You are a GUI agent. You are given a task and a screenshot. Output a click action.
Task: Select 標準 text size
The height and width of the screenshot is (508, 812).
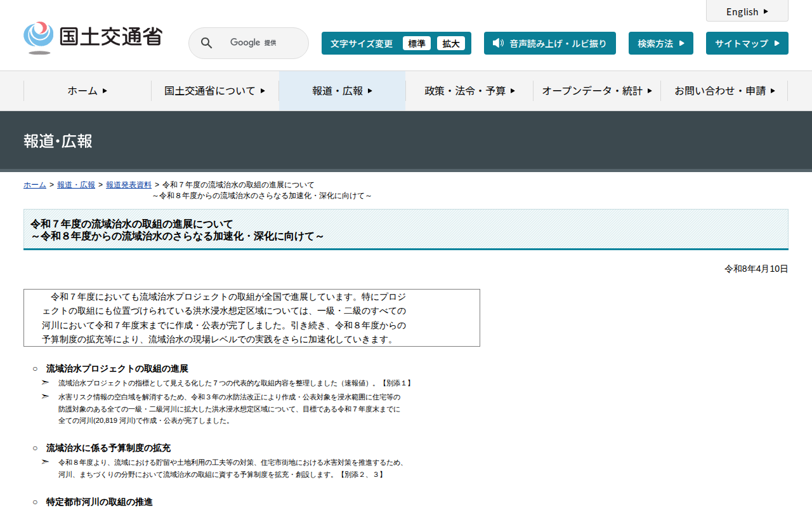pos(417,43)
